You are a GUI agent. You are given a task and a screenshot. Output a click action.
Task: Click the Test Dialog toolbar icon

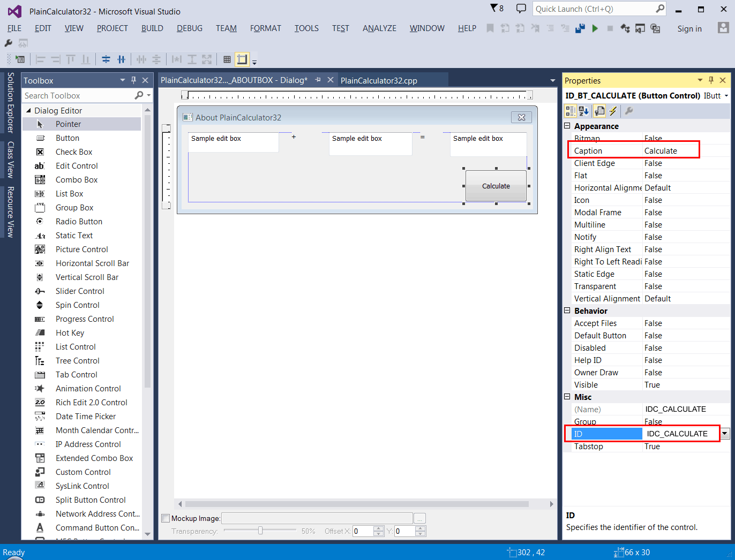pyautogui.click(x=20, y=59)
